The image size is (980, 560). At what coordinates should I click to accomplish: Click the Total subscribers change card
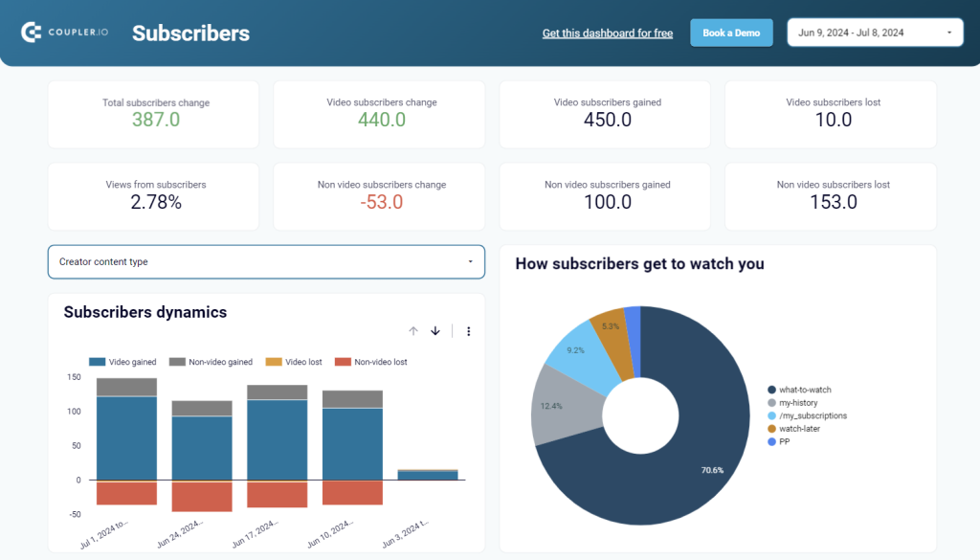coord(153,113)
